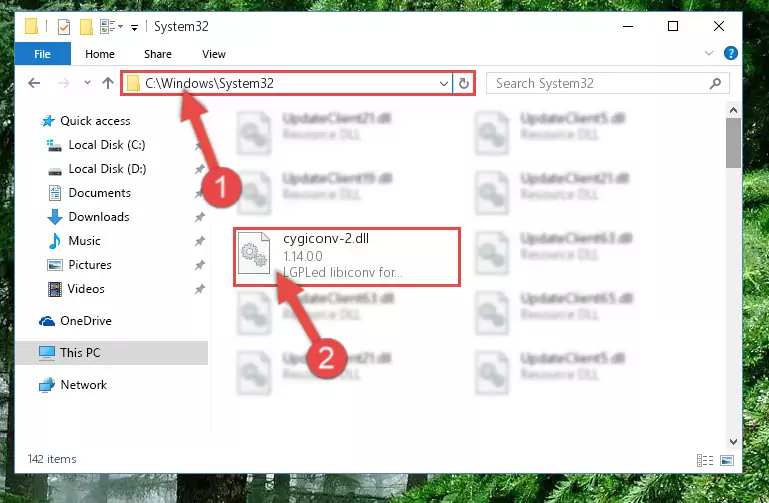Maximize the System32 window

pos(673,26)
